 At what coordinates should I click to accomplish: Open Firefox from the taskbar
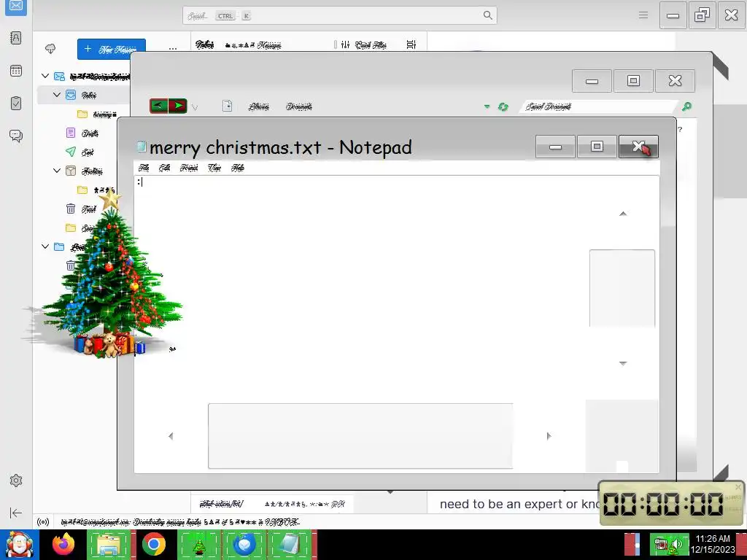tap(64, 545)
